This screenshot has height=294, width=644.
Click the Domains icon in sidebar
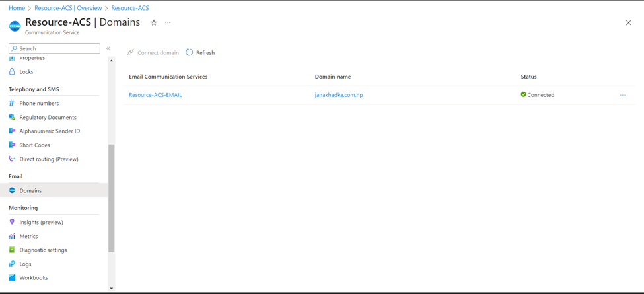pos(12,190)
